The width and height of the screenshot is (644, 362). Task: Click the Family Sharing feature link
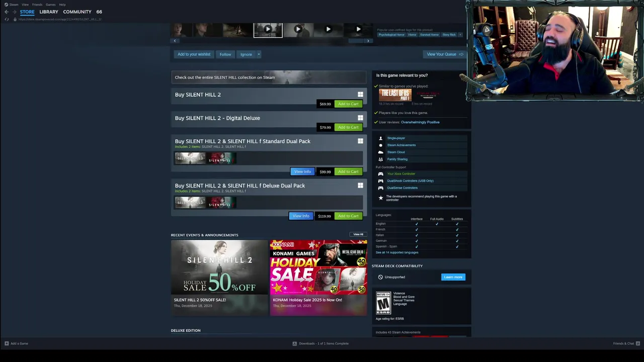(397, 159)
